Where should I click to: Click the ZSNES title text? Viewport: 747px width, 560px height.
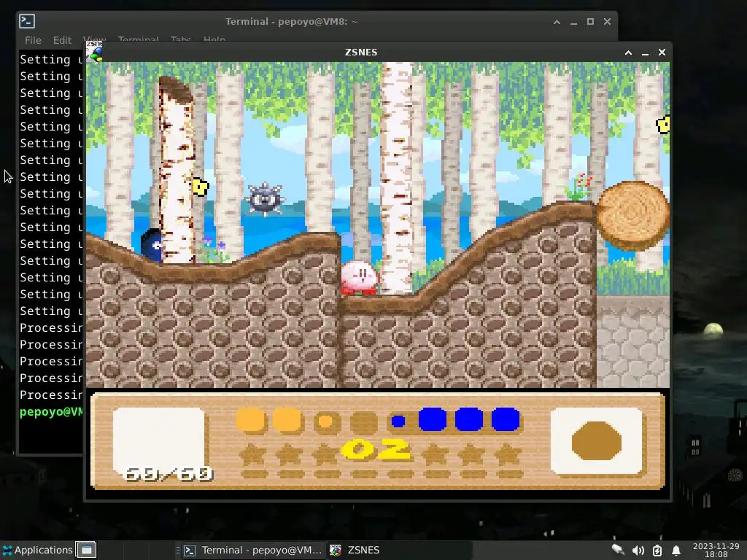361,52
